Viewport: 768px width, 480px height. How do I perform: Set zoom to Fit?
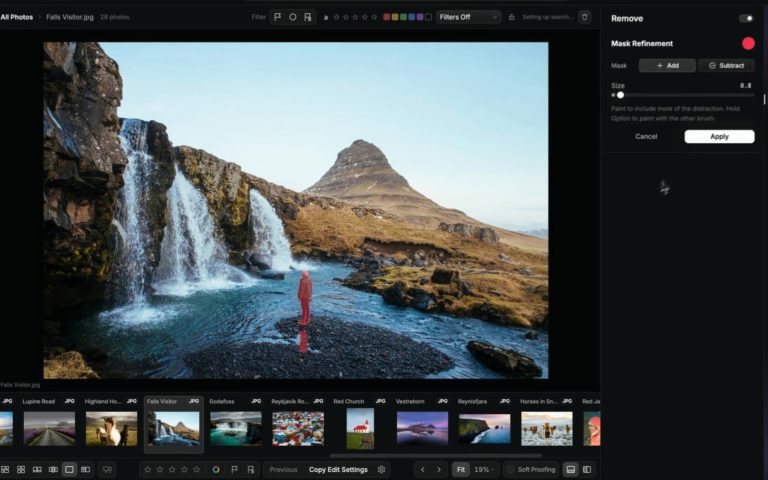460,469
